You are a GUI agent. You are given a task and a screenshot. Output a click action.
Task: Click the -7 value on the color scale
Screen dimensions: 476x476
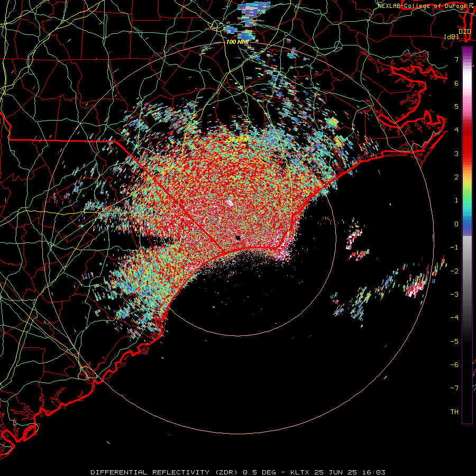[x=454, y=388]
